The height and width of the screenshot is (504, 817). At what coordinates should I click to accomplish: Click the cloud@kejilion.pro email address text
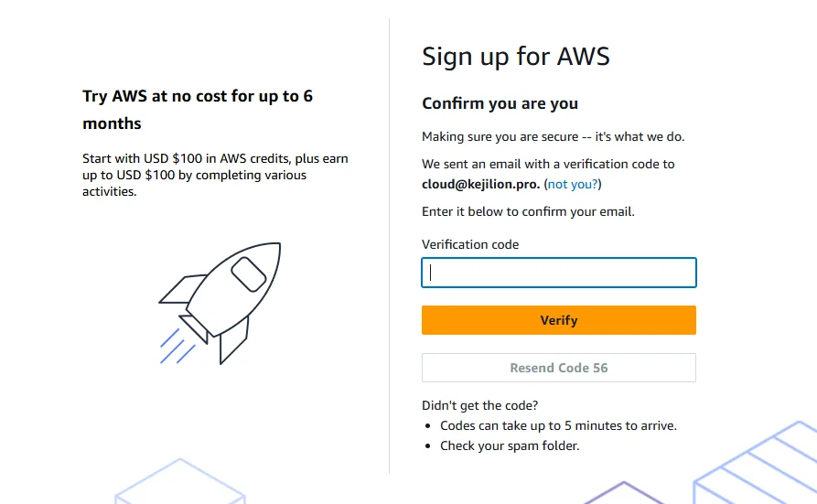point(480,184)
